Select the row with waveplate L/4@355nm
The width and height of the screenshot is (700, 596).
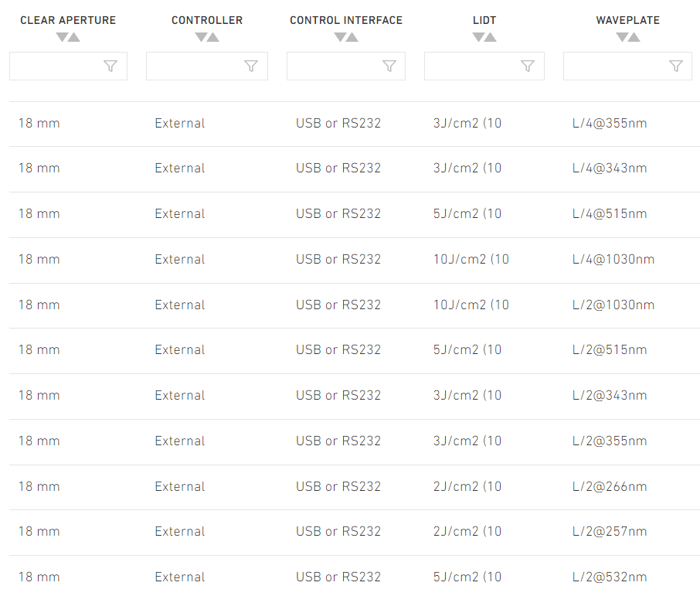click(x=355, y=124)
